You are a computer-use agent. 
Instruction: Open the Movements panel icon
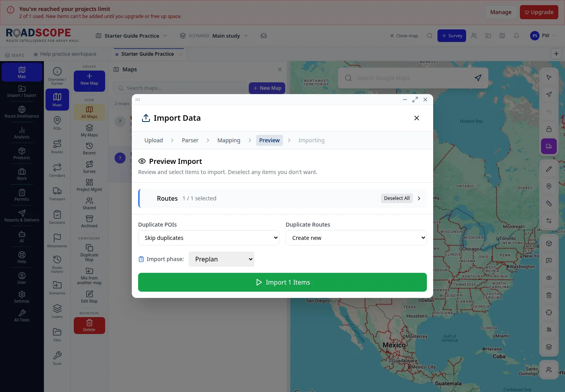click(57, 241)
